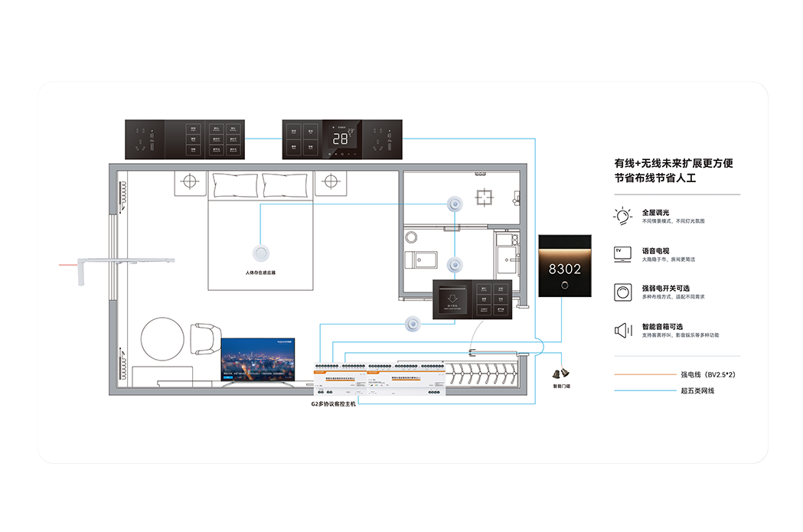803x532 pixels.
Task: Click the right bedside lamp symbol
Action: pos(331,181)
